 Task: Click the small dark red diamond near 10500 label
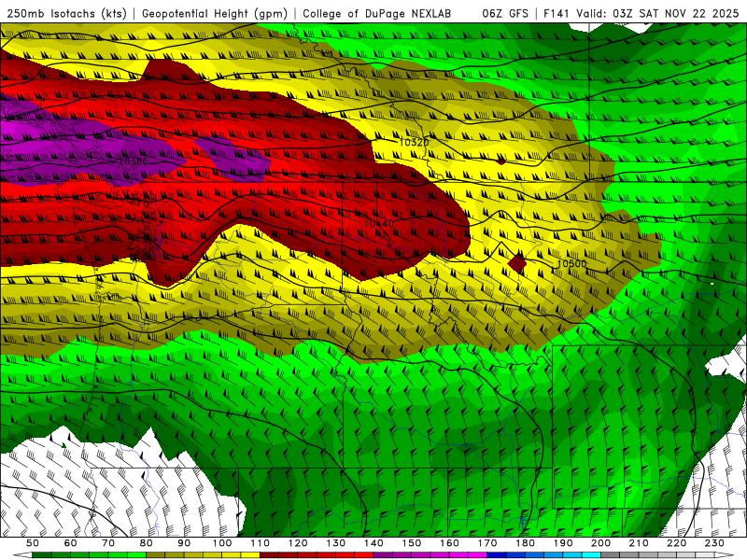pos(517,263)
